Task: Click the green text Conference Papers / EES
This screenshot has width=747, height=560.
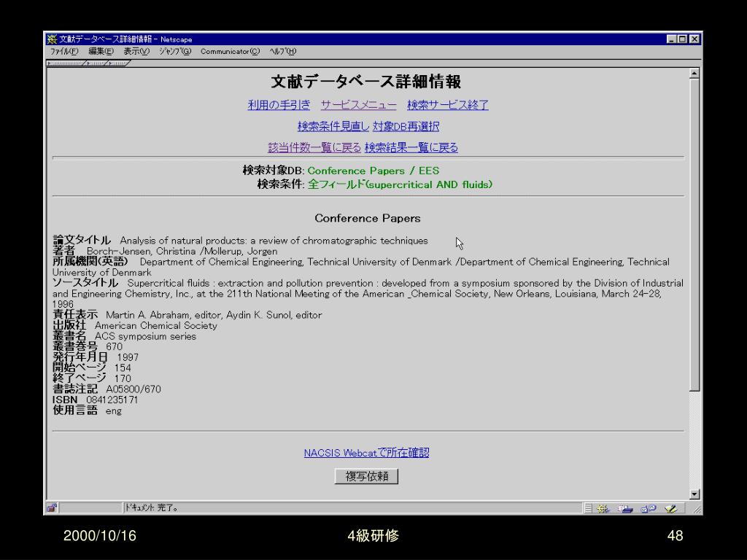Action: [x=373, y=171]
